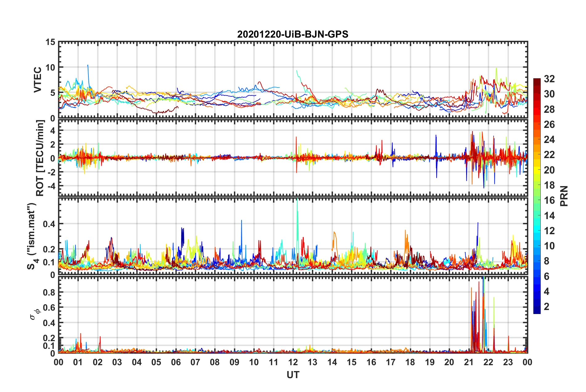The width and height of the screenshot is (586, 392).
Task: Click the S4 ("ism.mat") axis label
Action: pos(32,236)
